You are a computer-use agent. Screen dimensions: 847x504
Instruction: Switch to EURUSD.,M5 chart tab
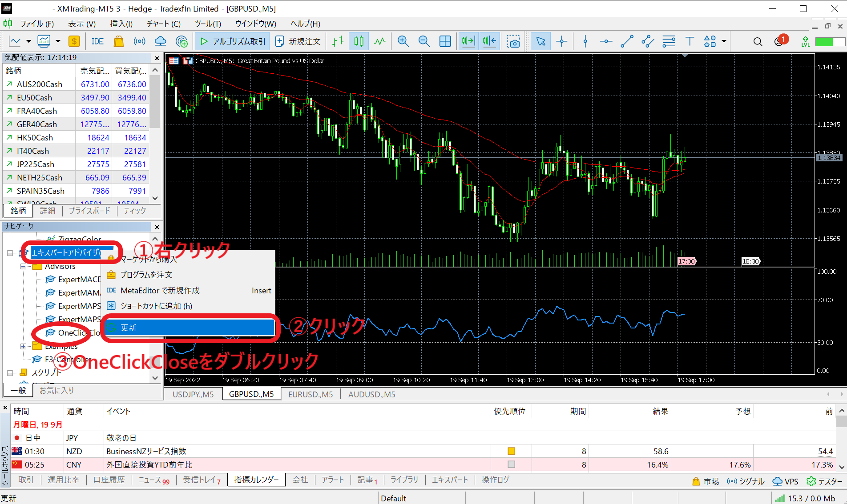click(311, 394)
